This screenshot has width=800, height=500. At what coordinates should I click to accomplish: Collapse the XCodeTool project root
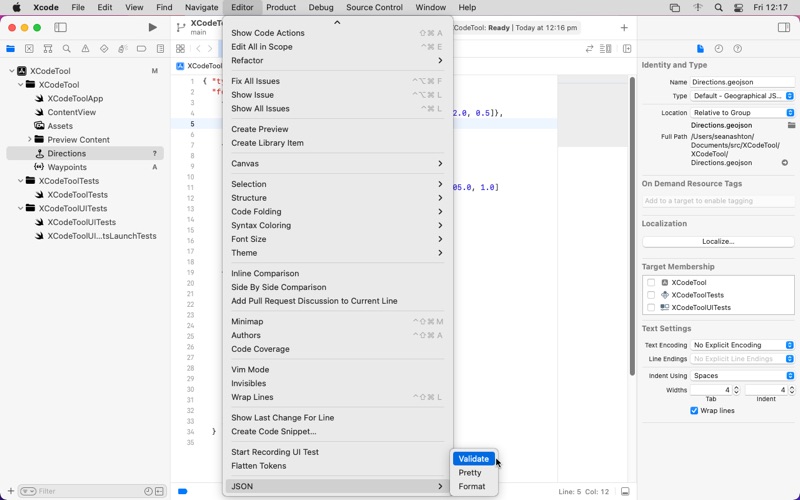pos(12,71)
